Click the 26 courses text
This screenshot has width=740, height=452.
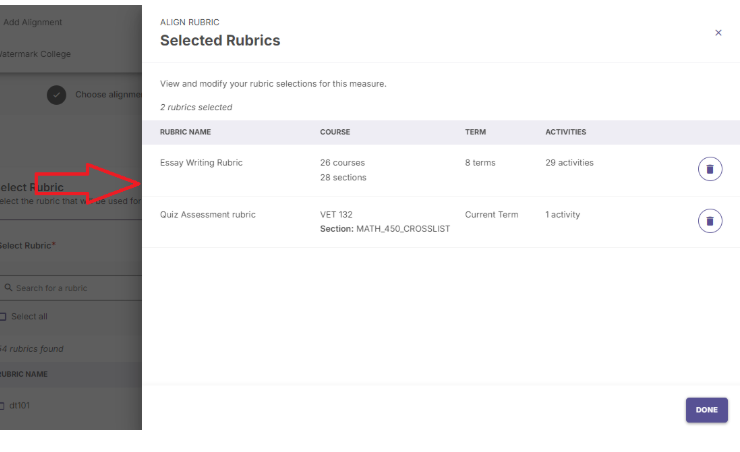click(342, 163)
